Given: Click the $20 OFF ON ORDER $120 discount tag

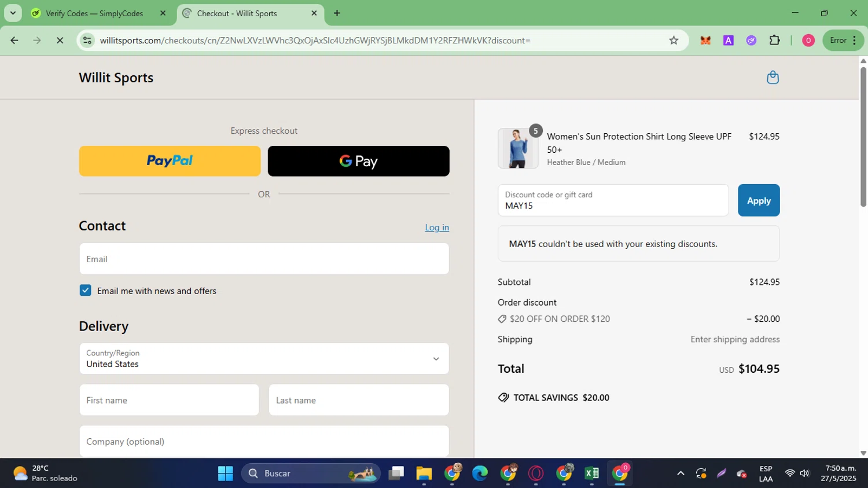Looking at the screenshot, I should pyautogui.click(x=554, y=319).
